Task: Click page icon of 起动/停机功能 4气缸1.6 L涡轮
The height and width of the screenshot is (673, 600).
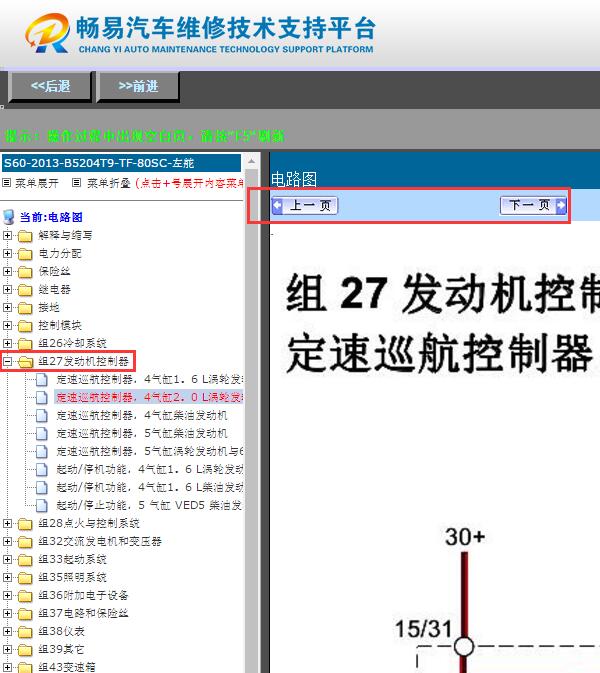Action: click(x=42, y=470)
